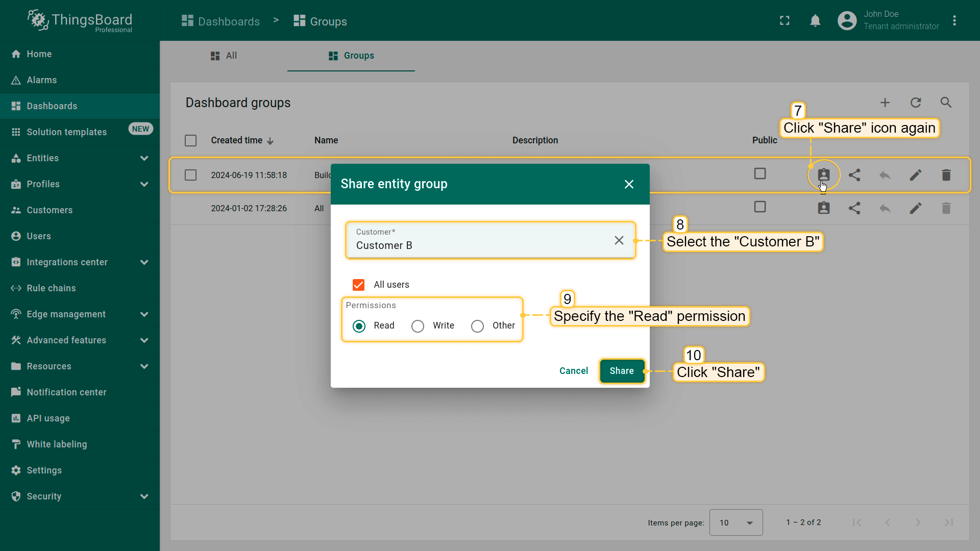
Task: Click share icon in the All row
Action: point(854,208)
